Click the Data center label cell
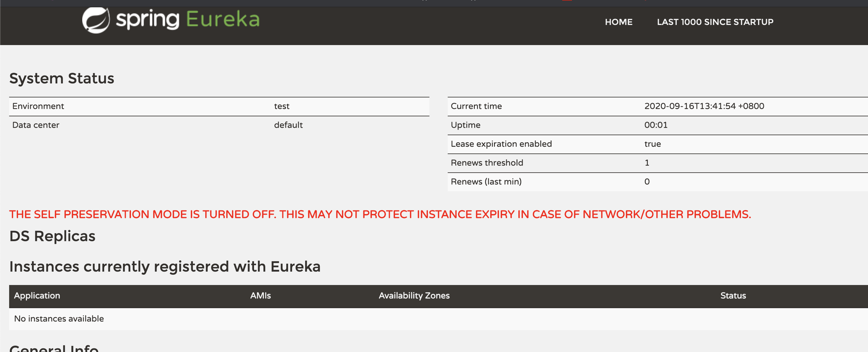 click(x=36, y=125)
